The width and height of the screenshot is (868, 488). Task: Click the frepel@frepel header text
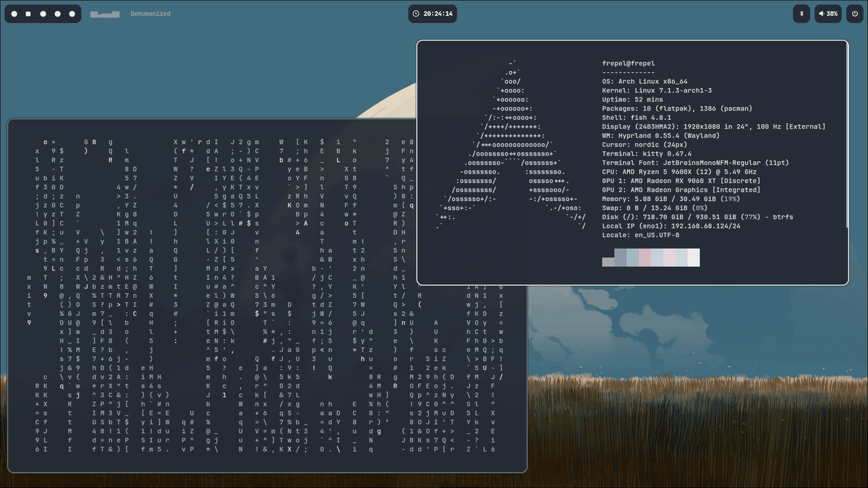628,64
